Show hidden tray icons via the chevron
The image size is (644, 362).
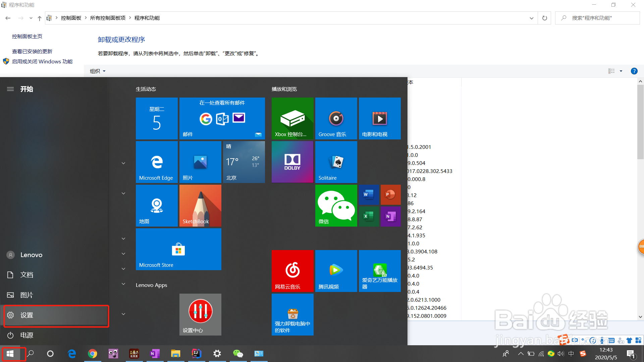pos(520,354)
